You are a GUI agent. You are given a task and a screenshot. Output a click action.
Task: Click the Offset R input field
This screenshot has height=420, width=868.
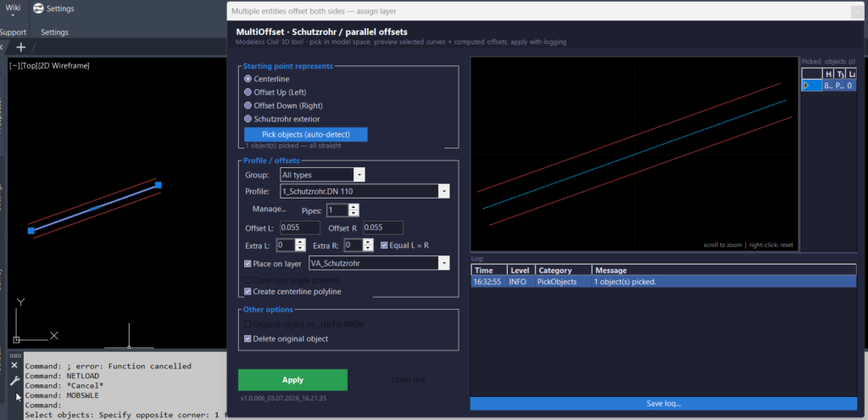[x=383, y=227]
